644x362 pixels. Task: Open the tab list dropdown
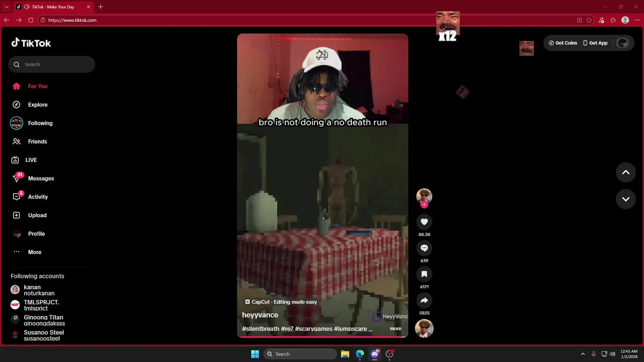pyautogui.click(x=7, y=7)
